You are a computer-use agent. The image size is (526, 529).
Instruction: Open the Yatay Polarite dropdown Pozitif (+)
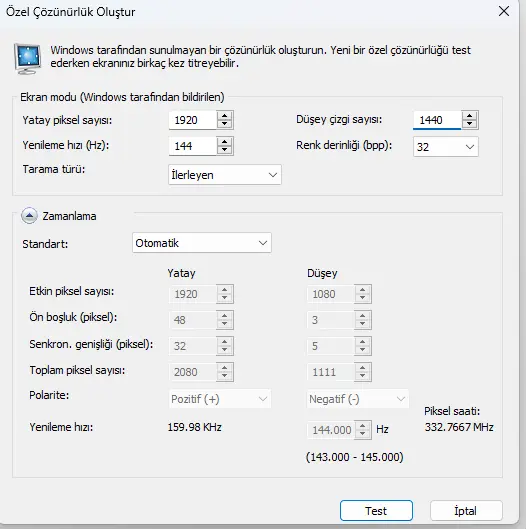[x=220, y=399]
